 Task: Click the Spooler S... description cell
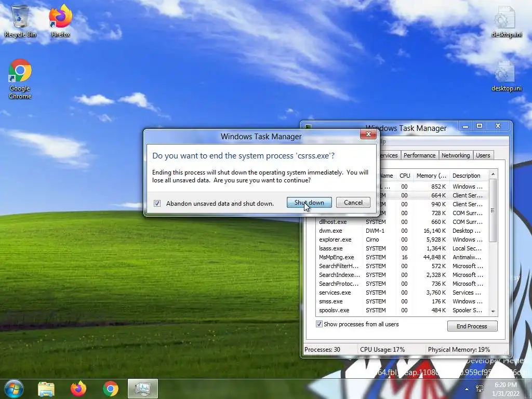(x=467, y=310)
